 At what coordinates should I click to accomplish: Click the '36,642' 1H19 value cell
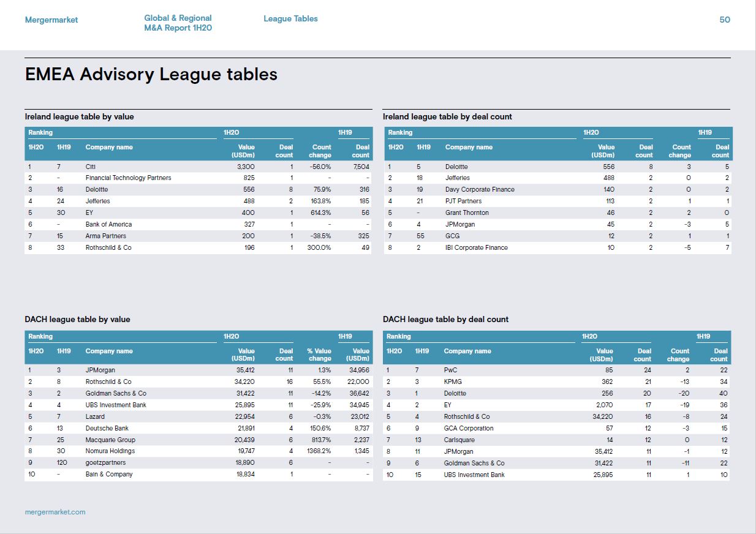(359, 393)
